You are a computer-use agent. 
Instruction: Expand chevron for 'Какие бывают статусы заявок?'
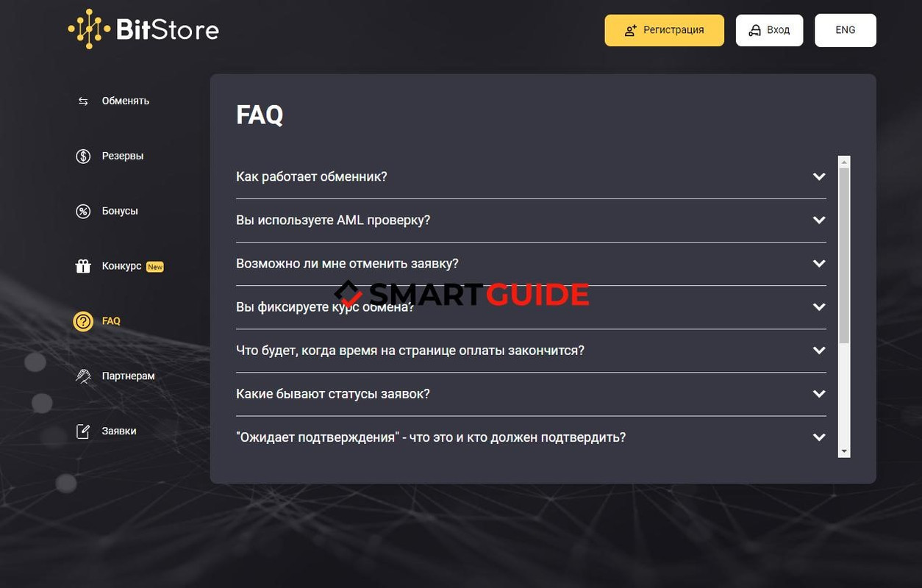point(819,394)
